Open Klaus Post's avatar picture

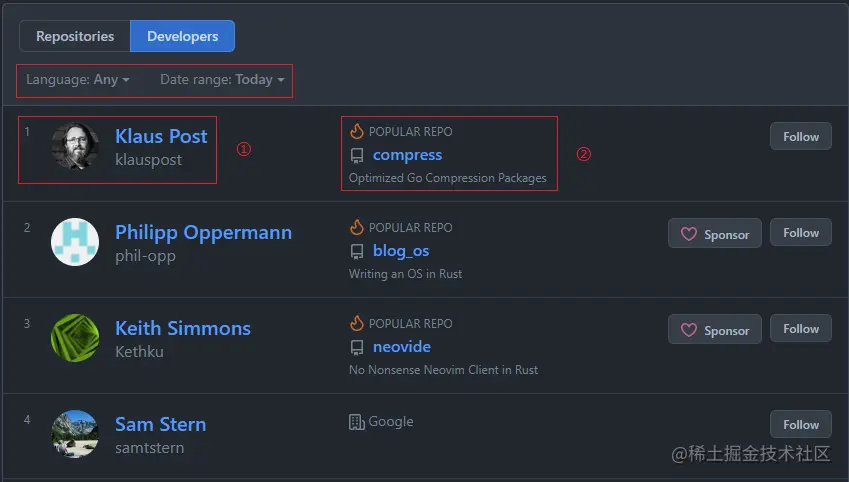click(x=75, y=146)
